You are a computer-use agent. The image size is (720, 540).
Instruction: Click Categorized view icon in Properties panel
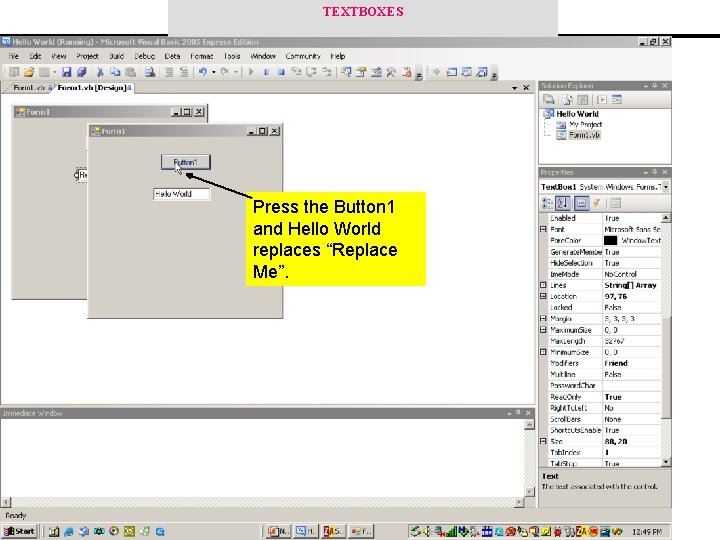547,203
